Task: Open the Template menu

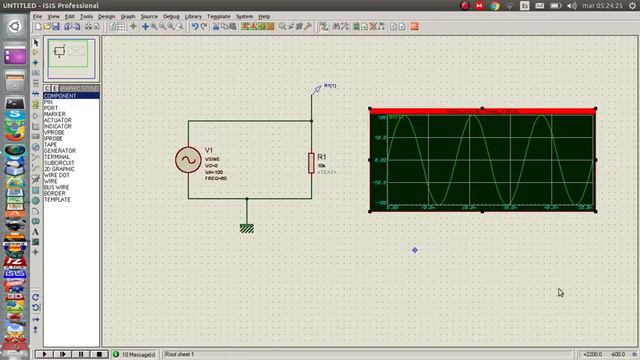Action: tap(219, 16)
